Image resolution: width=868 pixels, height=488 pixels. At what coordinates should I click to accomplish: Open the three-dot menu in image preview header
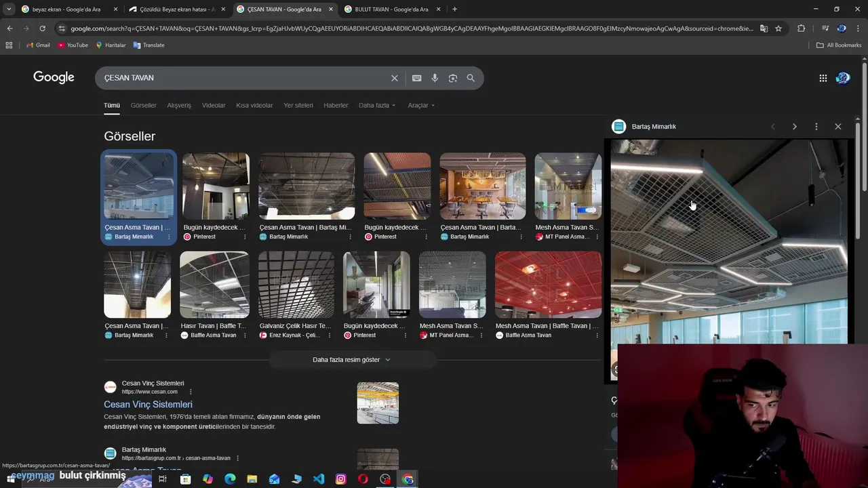tap(816, 127)
